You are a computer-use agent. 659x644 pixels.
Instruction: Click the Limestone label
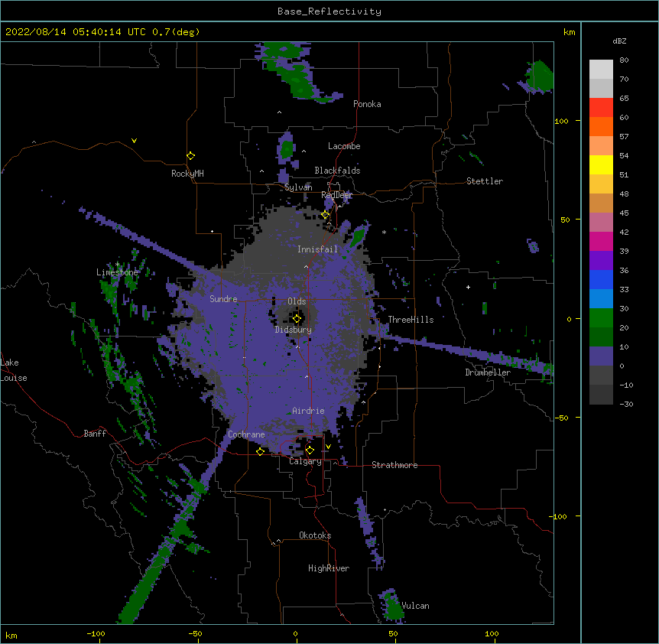(117, 272)
